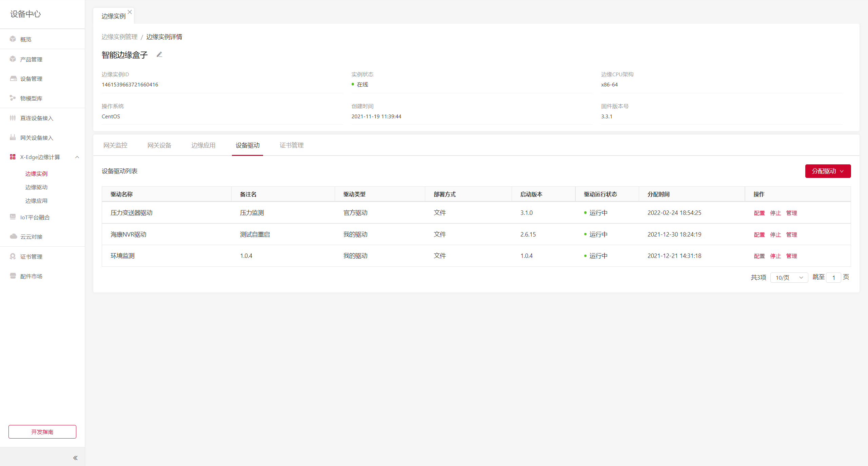Open the 分配驱动 dropdown button
Image resolution: width=868 pixels, height=466 pixels.
pyautogui.click(x=828, y=171)
